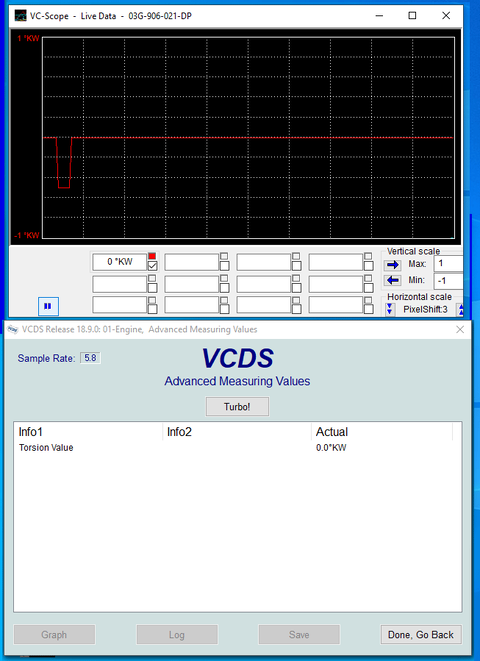Edit the vertical scale Min field
This screenshot has width=480, height=661.
coord(448,280)
